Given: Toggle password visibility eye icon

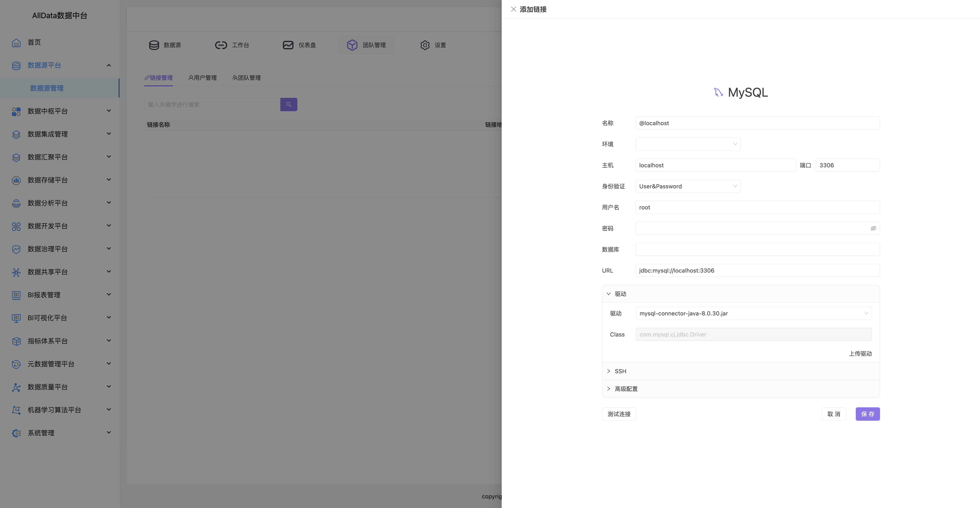Looking at the screenshot, I should pos(873,228).
